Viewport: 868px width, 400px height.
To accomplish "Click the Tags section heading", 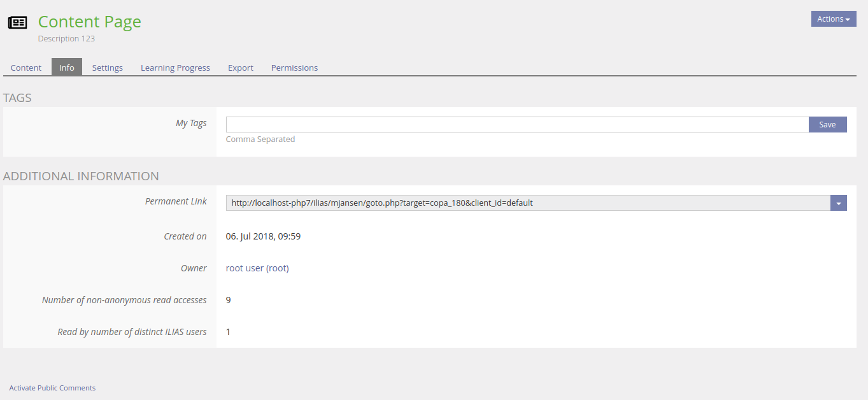I will [x=17, y=98].
